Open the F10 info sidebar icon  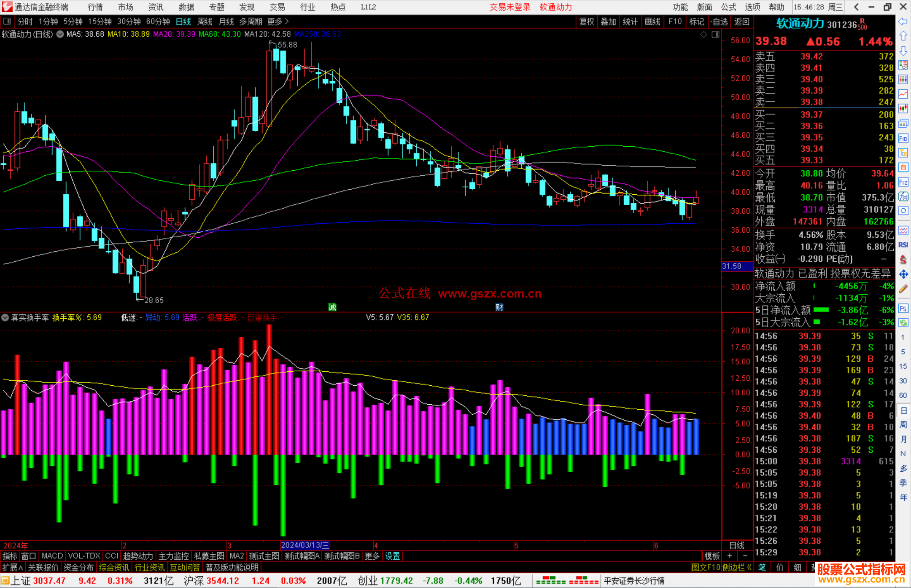pos(903,139)
